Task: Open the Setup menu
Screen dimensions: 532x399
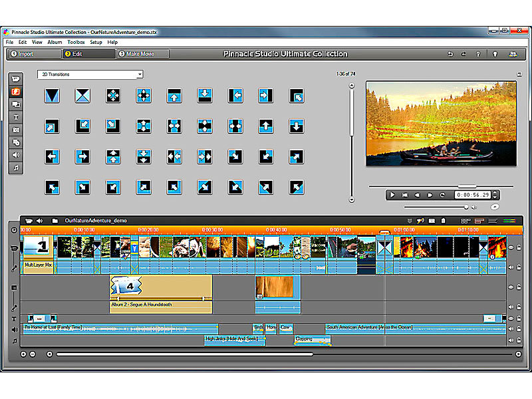Action: pyautogui.click(x=96, y=42)
